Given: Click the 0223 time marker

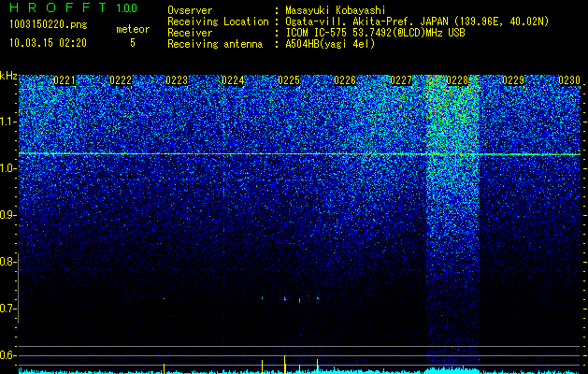Looking at the screenshot, I should (177, 80).
